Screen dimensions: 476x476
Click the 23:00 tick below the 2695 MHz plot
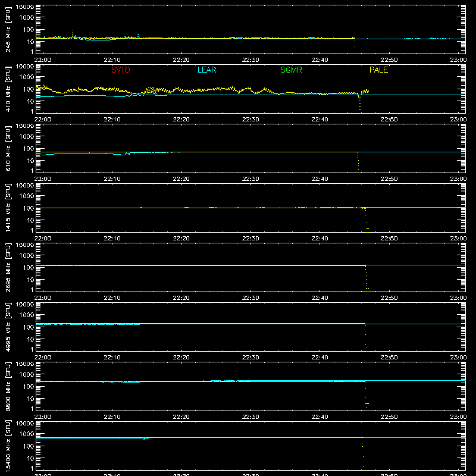[x=458, y=298]
